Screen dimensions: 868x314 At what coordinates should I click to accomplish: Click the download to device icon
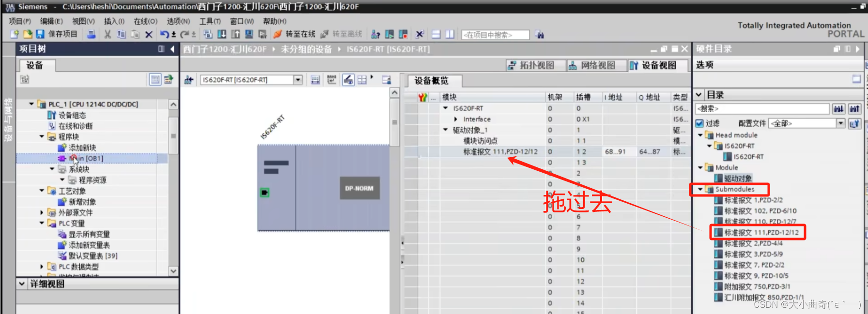[222, 34]
